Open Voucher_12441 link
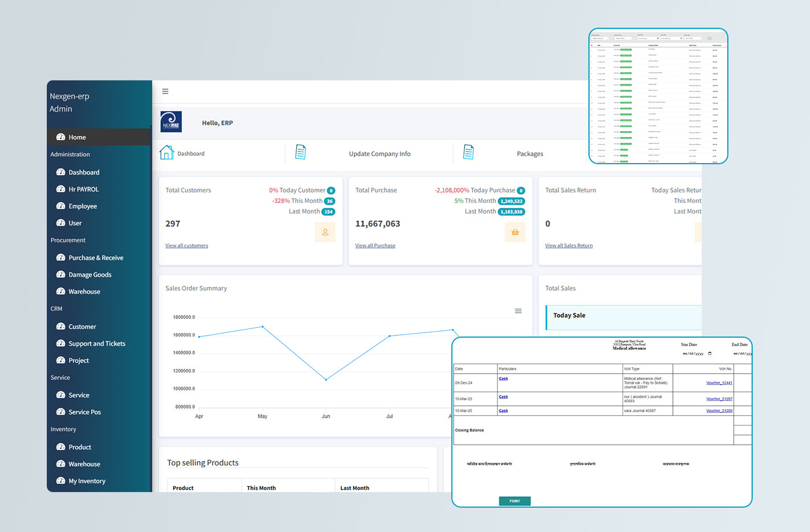 tap(719, 383)
